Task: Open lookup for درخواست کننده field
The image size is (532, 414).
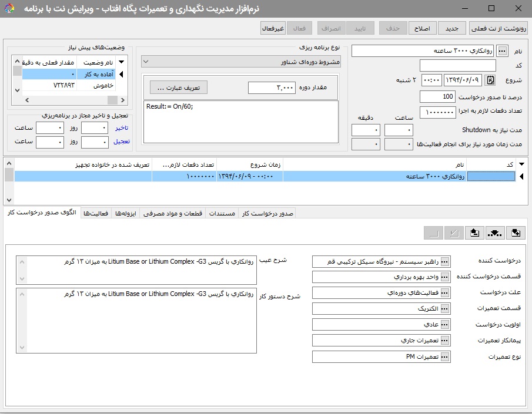Action: pyautogui.click(x=445, y=261)
